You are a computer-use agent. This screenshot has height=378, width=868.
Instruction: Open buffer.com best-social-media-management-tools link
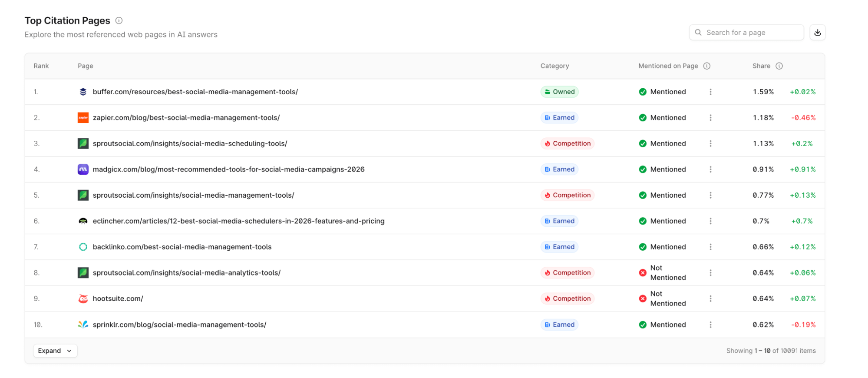[x=195, y=92]
